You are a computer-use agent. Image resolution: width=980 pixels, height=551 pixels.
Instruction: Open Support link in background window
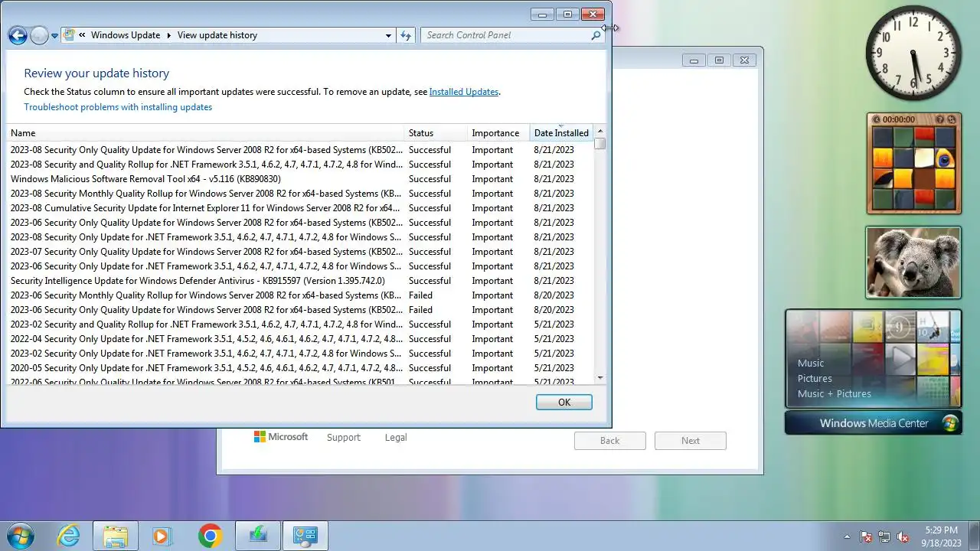(343, 438)
